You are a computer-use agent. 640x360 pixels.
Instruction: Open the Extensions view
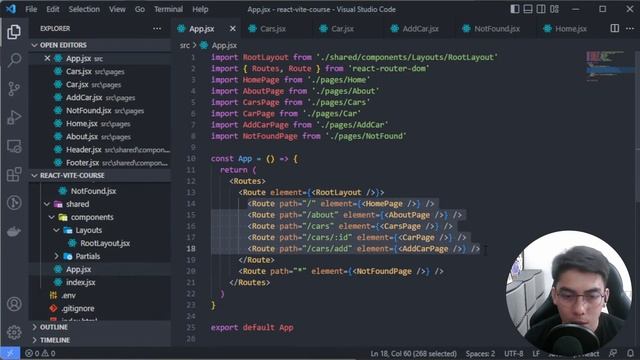14,175
